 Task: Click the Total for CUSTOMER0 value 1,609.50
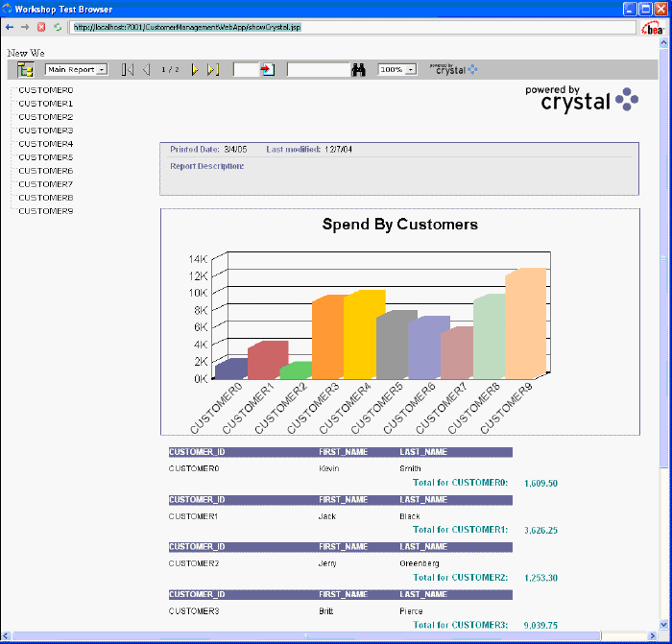click(540, 483)
